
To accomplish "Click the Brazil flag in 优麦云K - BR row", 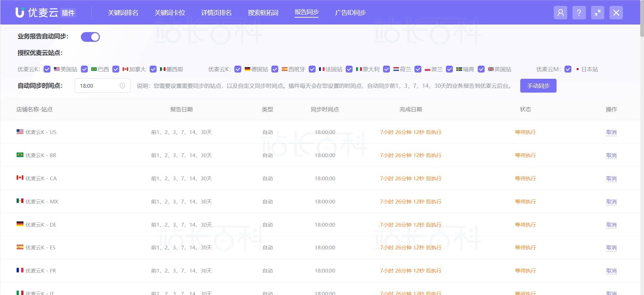I will 20,155.
